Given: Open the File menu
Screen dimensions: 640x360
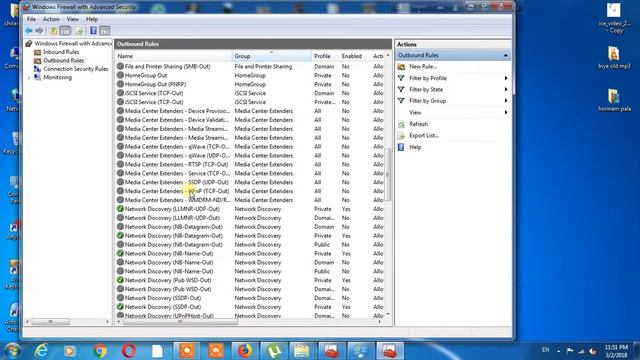Looking at the screenshot, I should (x=31, y=19).
